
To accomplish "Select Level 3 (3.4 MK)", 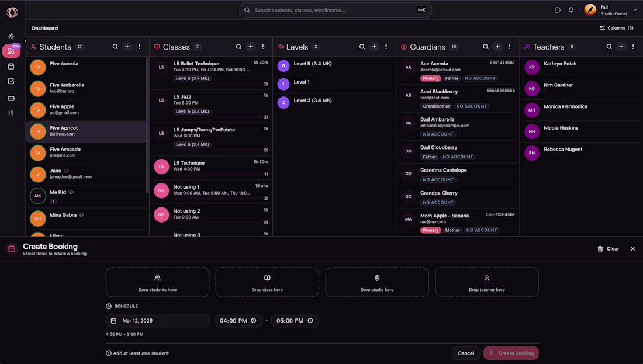I will click(334, 102).
